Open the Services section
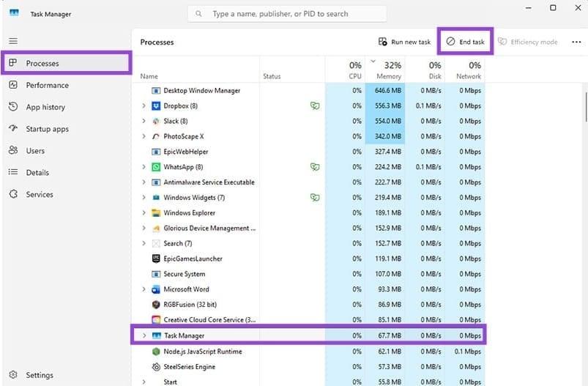 click(40, 195)
